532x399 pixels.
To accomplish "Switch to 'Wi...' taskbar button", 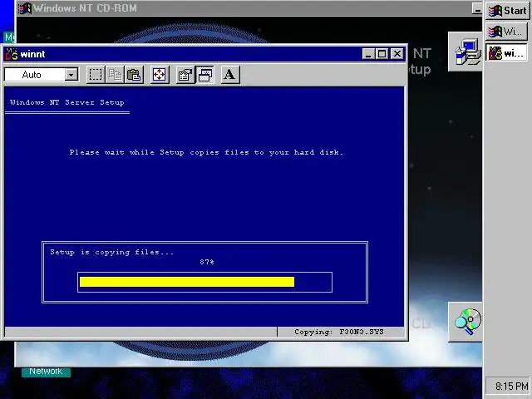I will pyautogui.click(x=506, y=32).
